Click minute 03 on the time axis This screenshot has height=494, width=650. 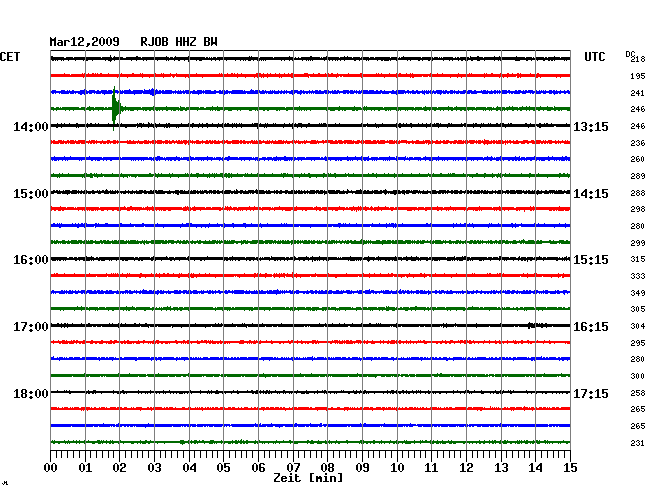click(154, 467)
